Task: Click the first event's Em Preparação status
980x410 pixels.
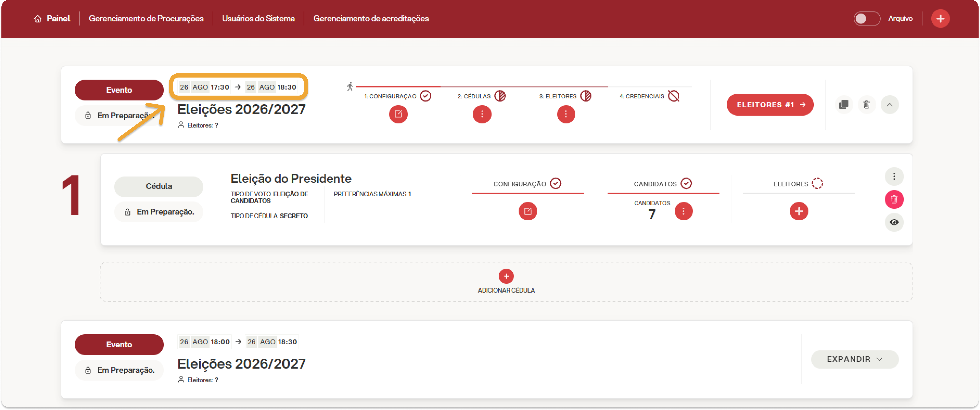Action: pyautogui.click(x=119, y=115)
